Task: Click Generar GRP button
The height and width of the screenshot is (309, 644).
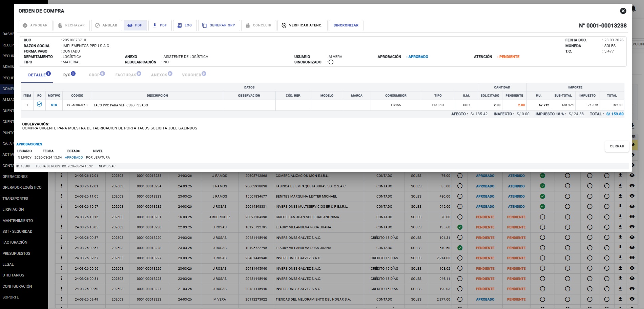Action: pyautogui.click(x=219, y=25)
